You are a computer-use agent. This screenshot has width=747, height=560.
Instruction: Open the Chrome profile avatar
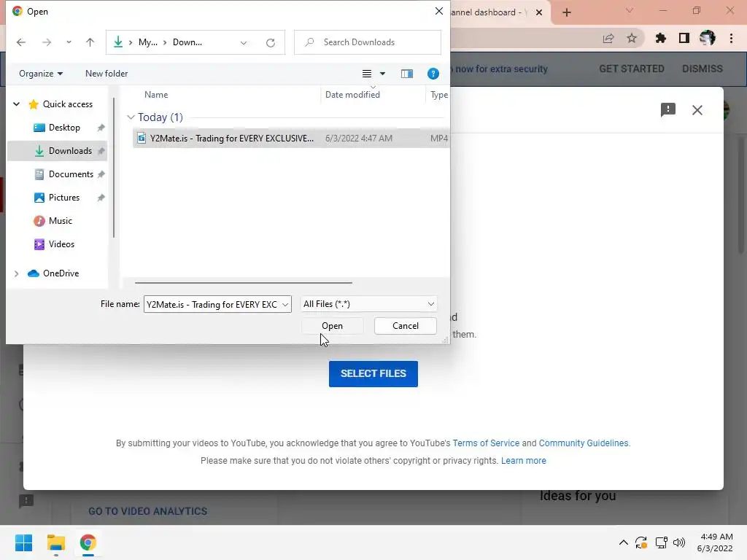(708, 38)
